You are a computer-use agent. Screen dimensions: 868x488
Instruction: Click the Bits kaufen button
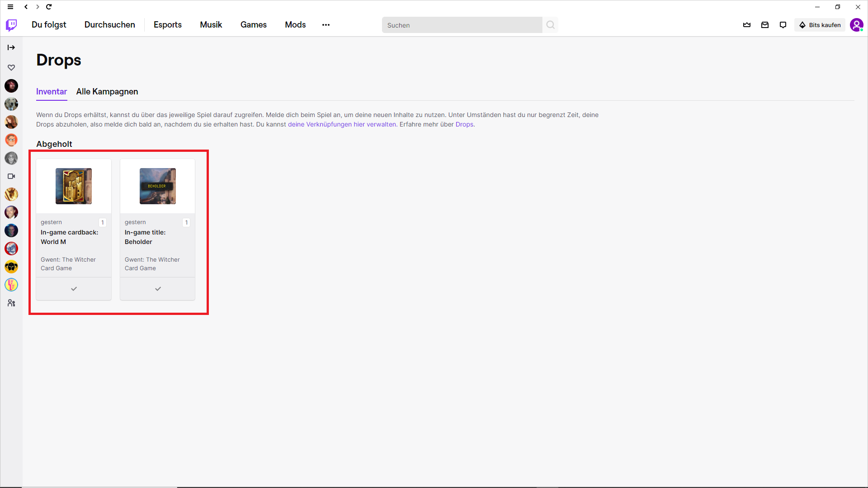coord(820,25)
